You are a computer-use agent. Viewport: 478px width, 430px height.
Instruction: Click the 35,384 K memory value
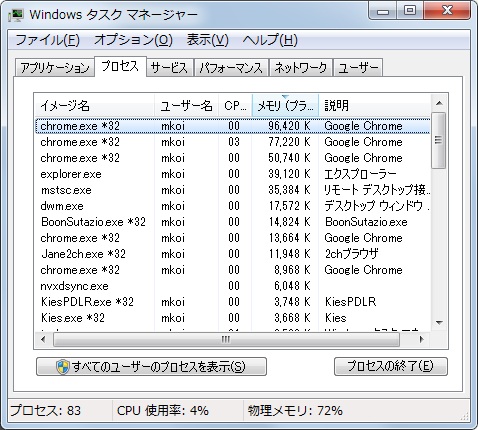(x=289, y=190)
